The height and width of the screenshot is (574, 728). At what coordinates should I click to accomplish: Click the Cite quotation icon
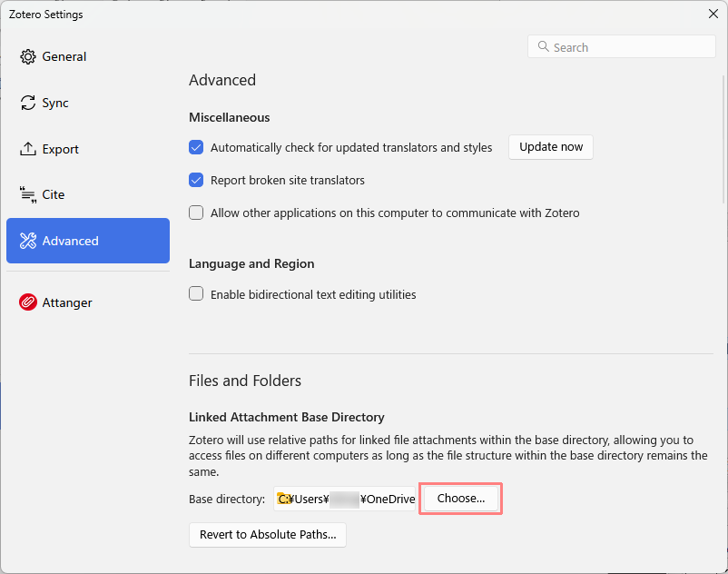[x=27, y=194]
